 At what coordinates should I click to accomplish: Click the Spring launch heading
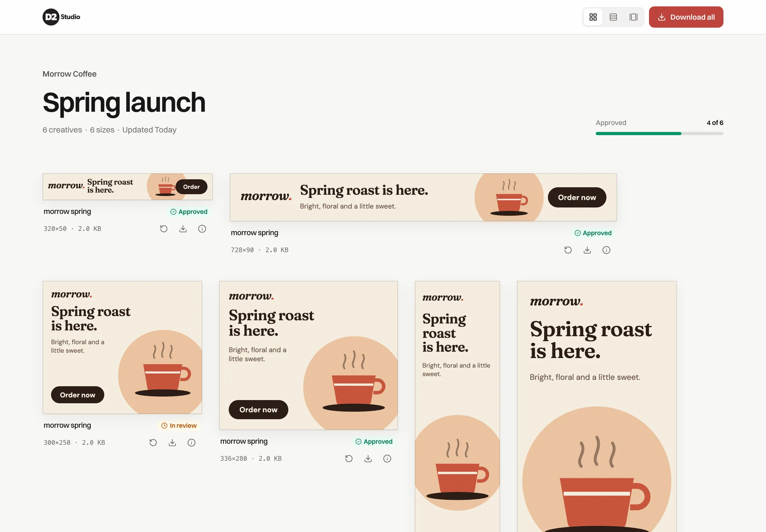pyautogui.click(x=124, y=102)
